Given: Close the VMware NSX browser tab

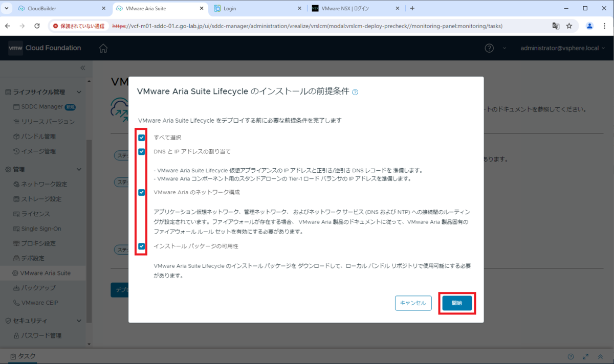Looking at the screenshot, I should [398, 8].
